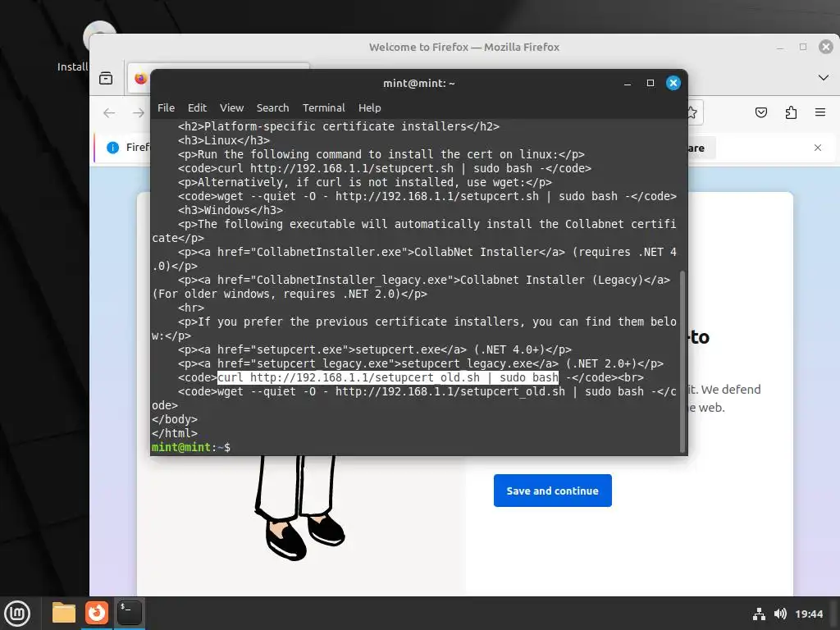Dismiss the Firefox notification bar with X
Viewport: 840px width, 630px height.
(818, 148)
